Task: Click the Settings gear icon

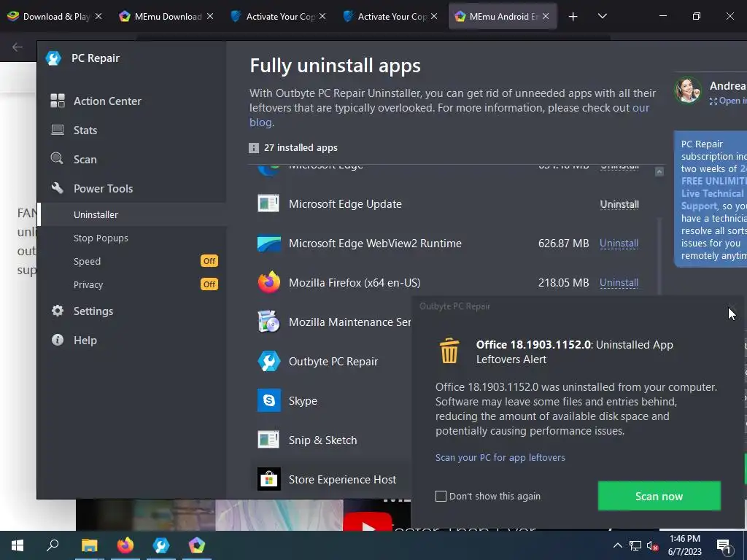Action: pos(58,311)
